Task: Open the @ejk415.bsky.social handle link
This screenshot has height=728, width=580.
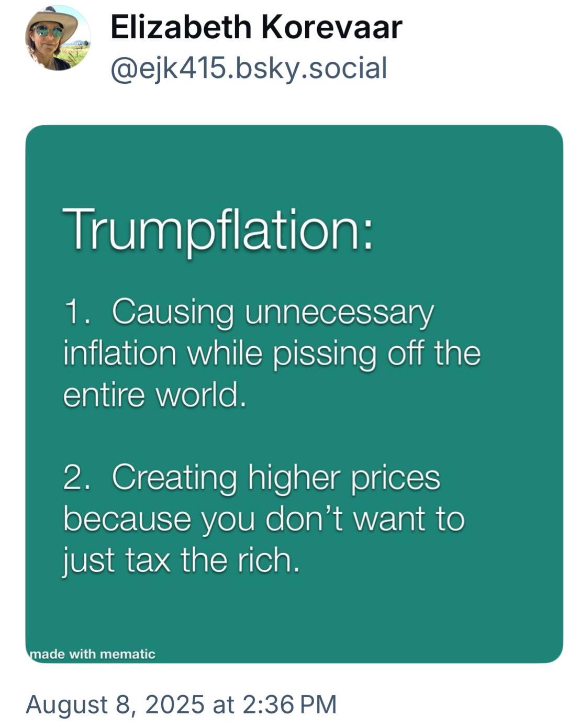Action: [249, 69]
